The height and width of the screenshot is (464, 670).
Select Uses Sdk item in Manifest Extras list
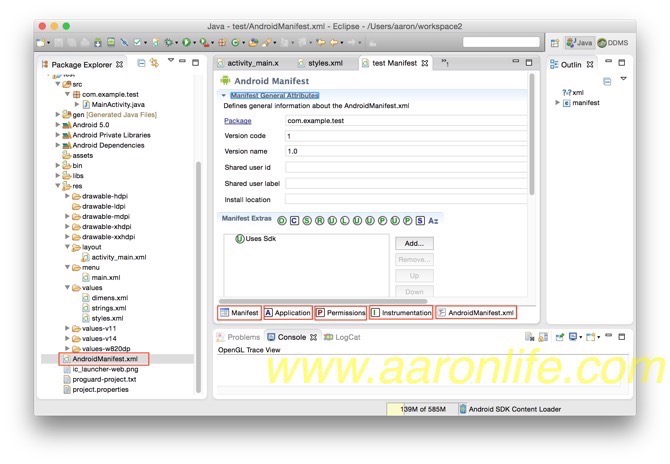(256, 239)
